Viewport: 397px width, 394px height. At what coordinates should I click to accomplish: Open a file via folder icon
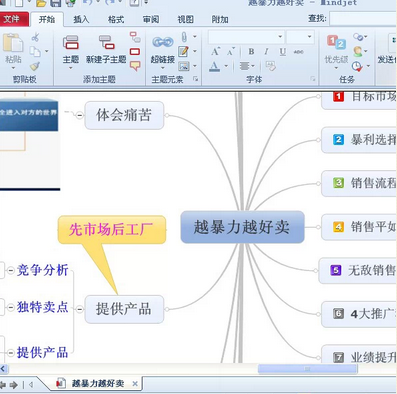(41, 3)
